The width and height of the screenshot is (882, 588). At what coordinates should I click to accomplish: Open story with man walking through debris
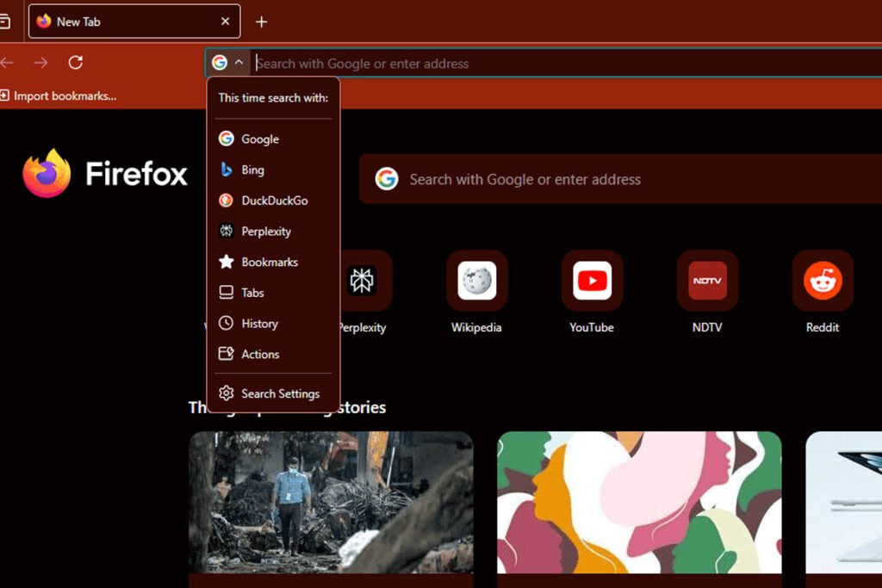(331, 503)
